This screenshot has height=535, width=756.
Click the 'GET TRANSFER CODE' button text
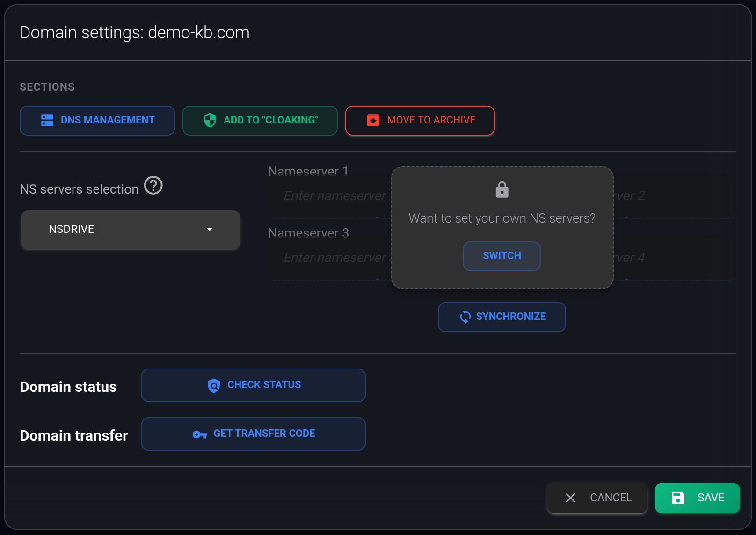click(264, 434)
